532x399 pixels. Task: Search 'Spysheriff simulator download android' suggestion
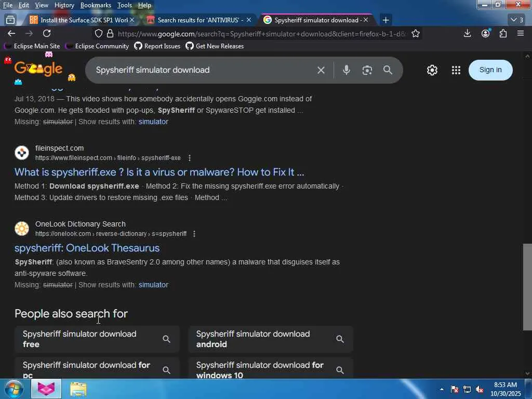pos(271,339)
